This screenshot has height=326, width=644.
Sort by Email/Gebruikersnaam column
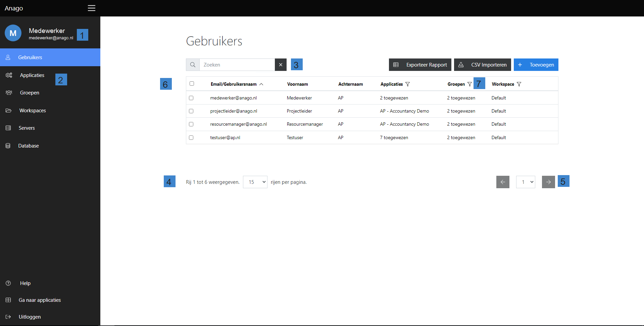[234, 84]
